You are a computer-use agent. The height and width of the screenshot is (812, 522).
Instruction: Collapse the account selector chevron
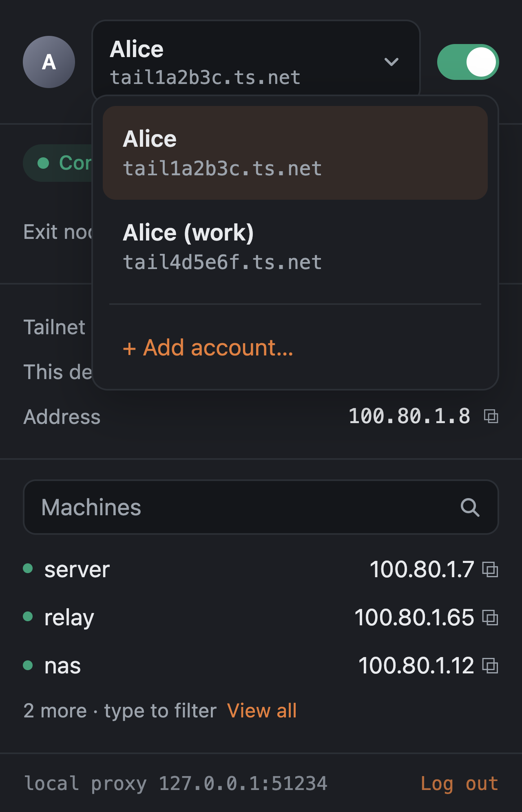(x=391, y=62)
